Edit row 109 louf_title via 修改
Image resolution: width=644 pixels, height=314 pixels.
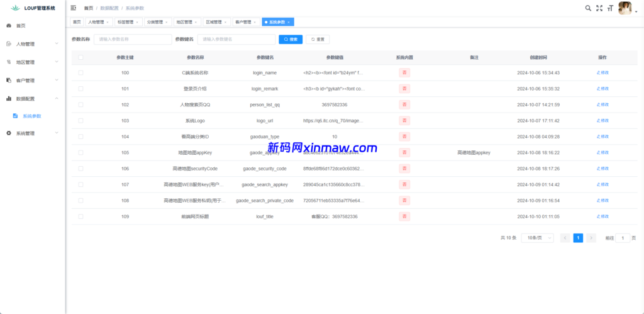(602, 216)
